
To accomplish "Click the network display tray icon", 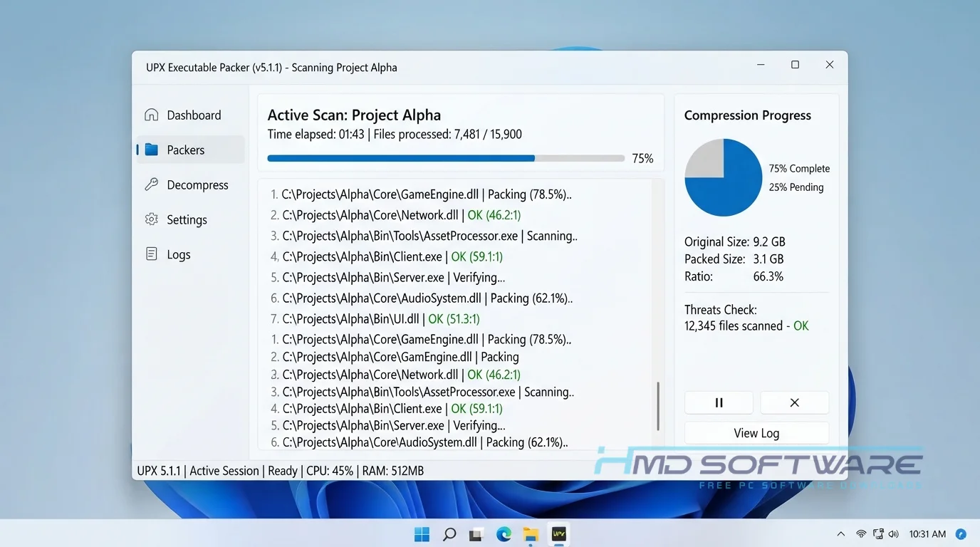I will coord(878,533).
